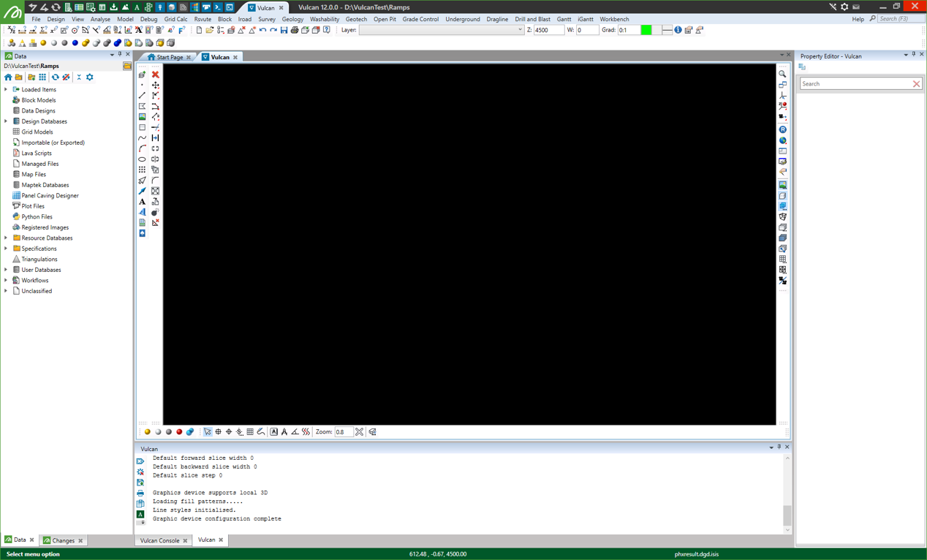Click the red X delete tool

pyautogui.click(x=156, y=75)
